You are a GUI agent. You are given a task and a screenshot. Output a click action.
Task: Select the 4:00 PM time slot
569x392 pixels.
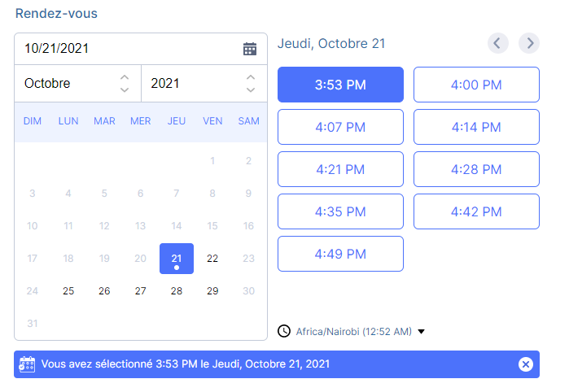point(476,85)
